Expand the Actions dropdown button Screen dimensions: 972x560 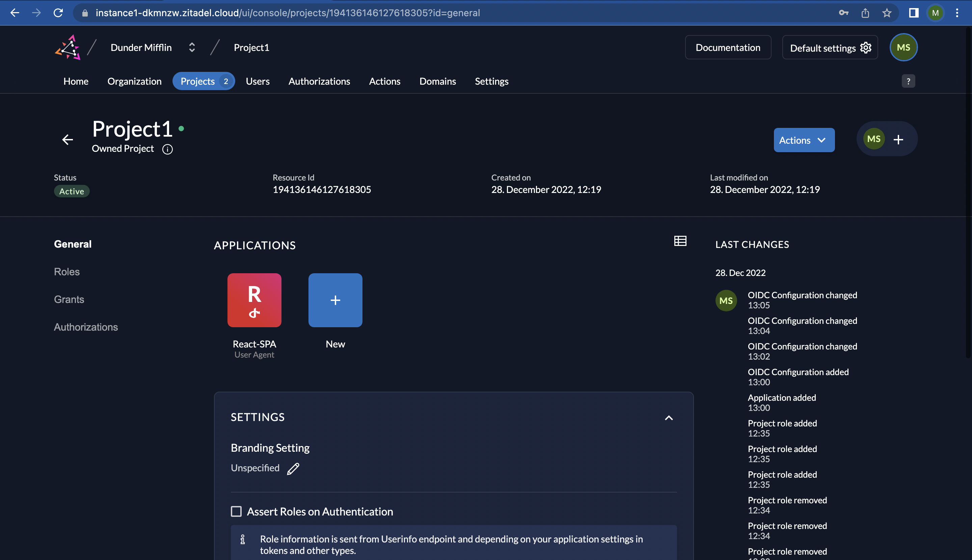click(804, 140)
